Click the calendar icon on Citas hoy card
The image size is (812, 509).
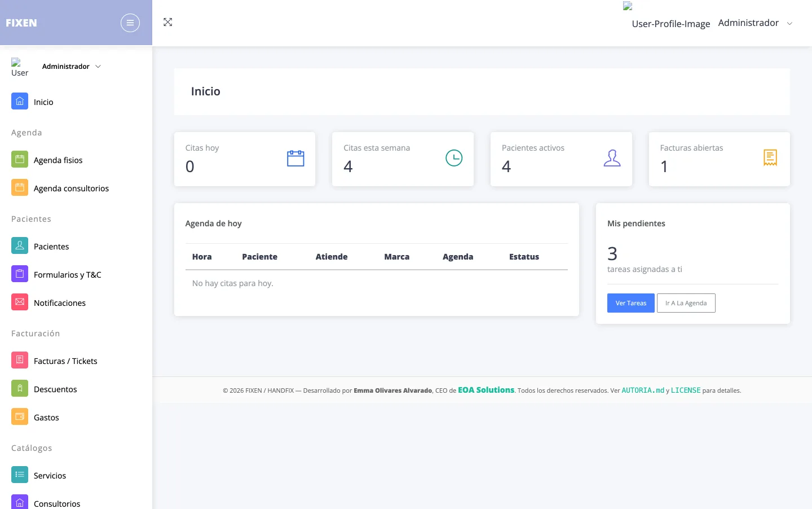(295, 159)
